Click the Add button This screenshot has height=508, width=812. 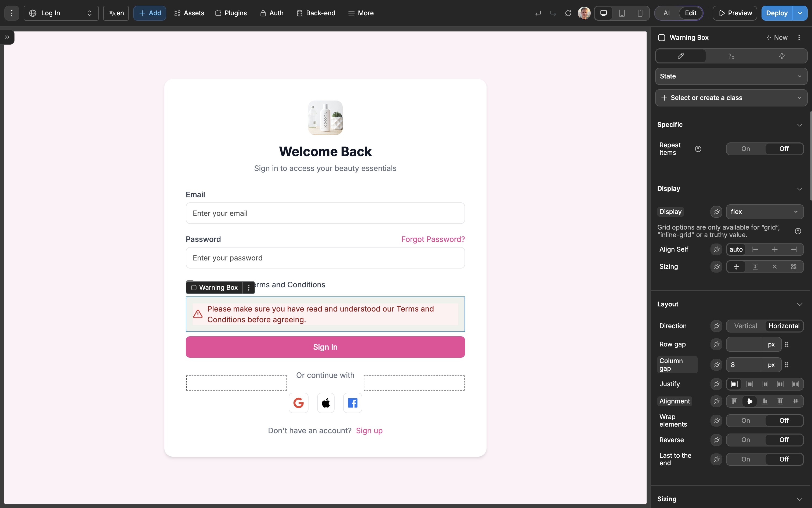[150, 13]
